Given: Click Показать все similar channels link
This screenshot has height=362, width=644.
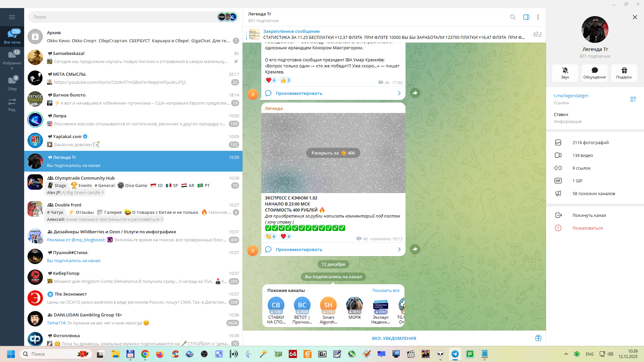Looking at the screenshot, I should [x=385, y=291].
